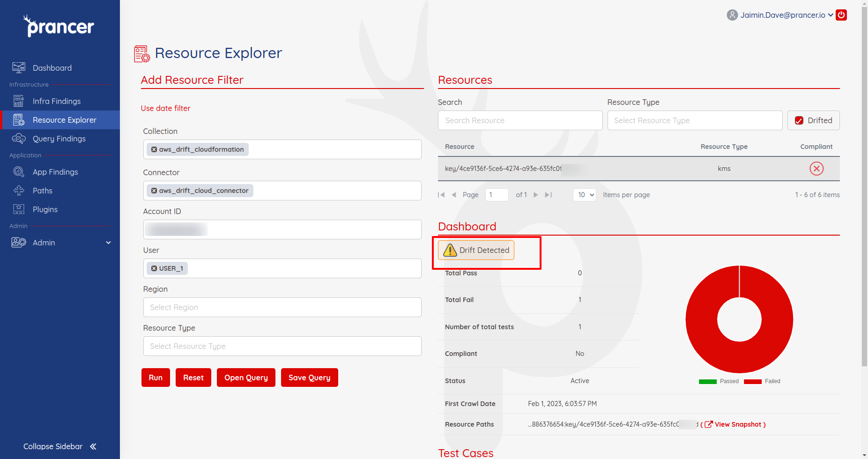
Task: Click the Resource Explorer page title icon
Action: tap(142, 54)
